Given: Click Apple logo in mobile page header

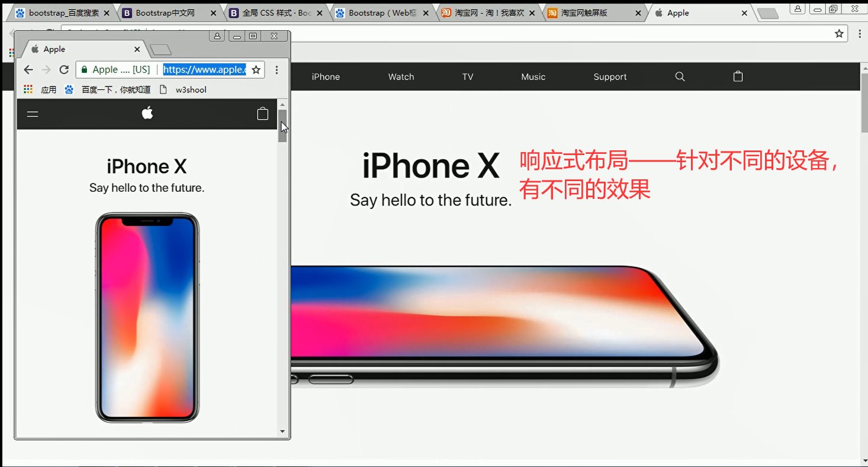Looking at the screenshot, I should click(x=147, y=112).
